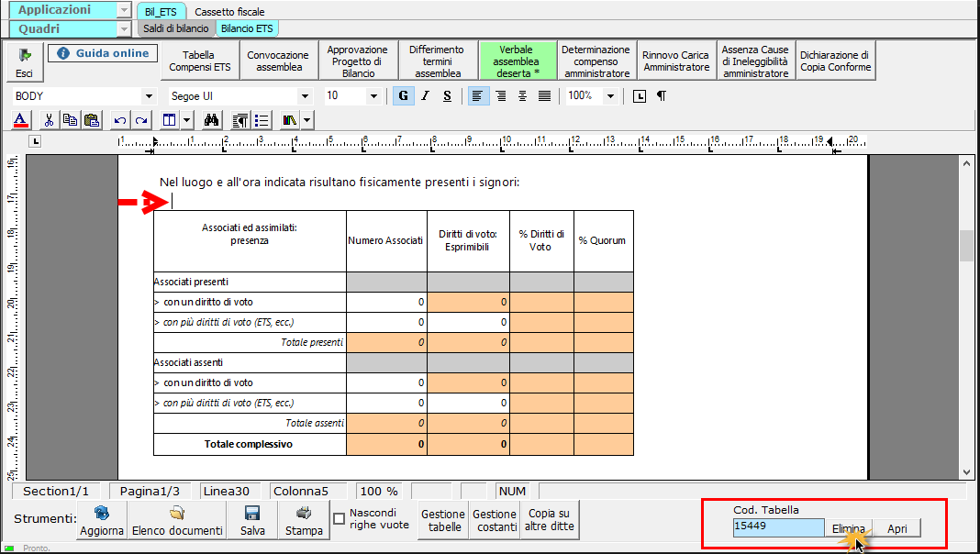Click the paragraph formatting icon
This screenshot has height=554, width=980.
(239, 120)
